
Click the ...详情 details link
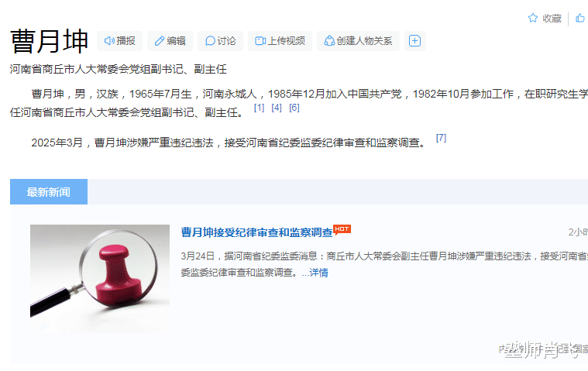pos(315,273)
